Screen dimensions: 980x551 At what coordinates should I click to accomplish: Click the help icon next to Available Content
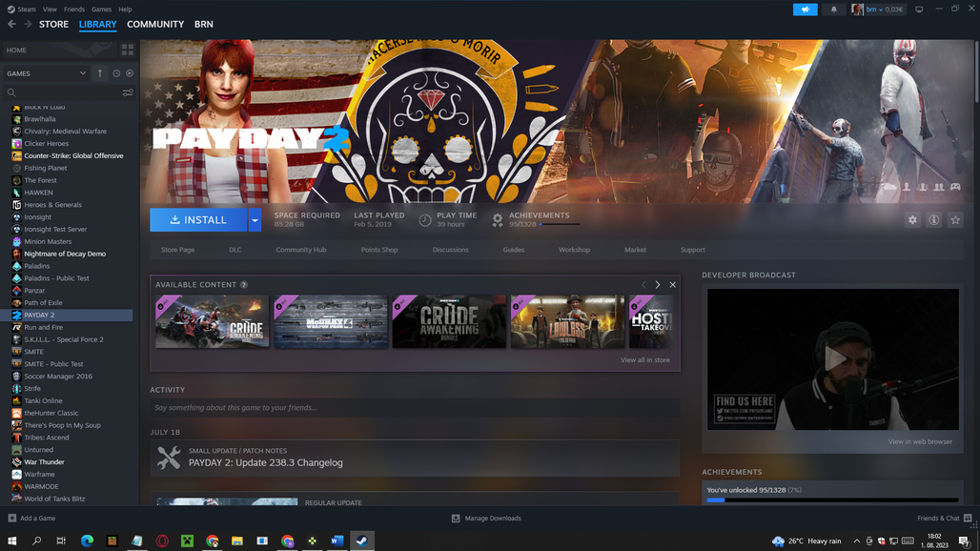[x=244, y=285]
